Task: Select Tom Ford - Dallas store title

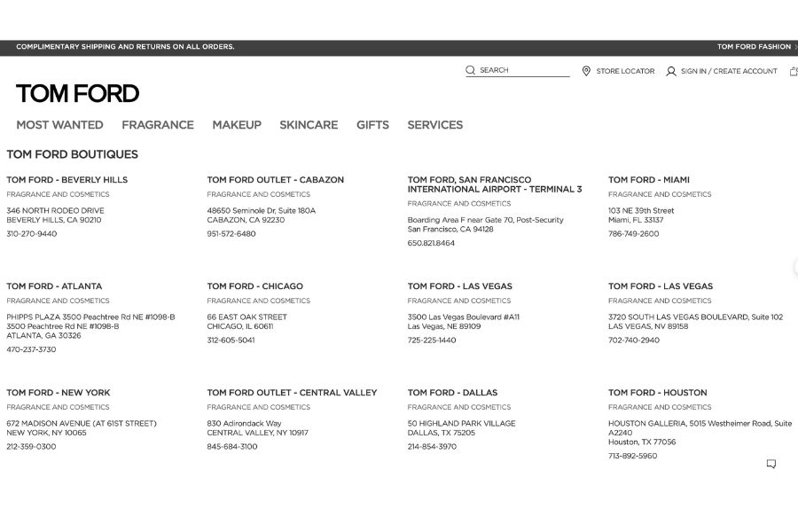Action: pos(452,393)
